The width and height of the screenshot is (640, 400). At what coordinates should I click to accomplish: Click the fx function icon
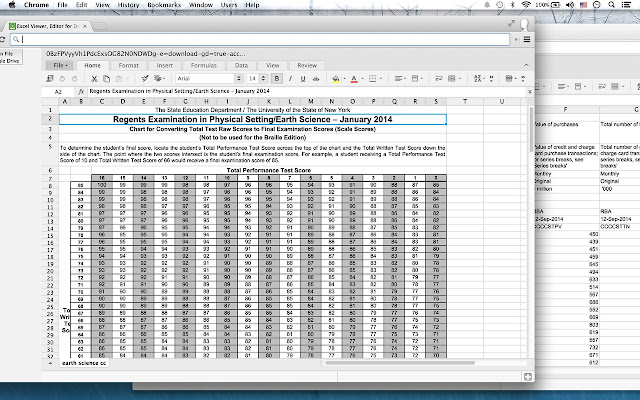[81, 92]
